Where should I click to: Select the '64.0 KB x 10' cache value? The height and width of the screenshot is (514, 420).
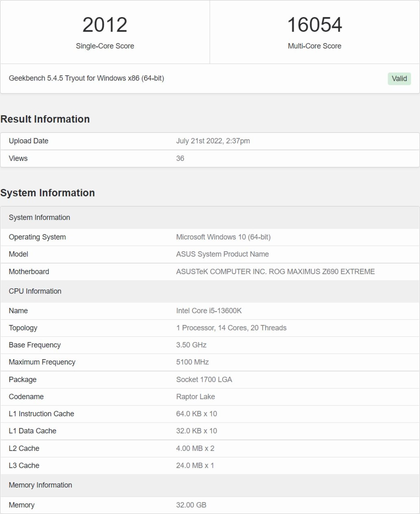coord(196,414)
